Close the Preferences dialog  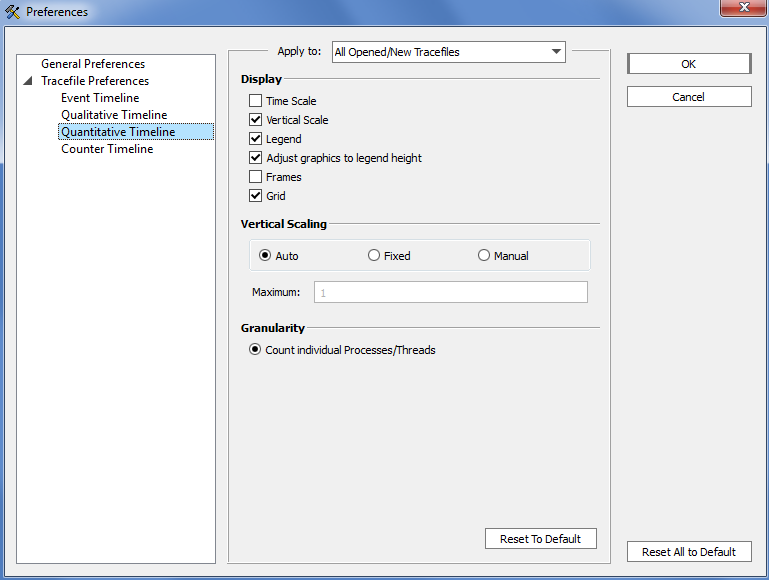[744, 8]
